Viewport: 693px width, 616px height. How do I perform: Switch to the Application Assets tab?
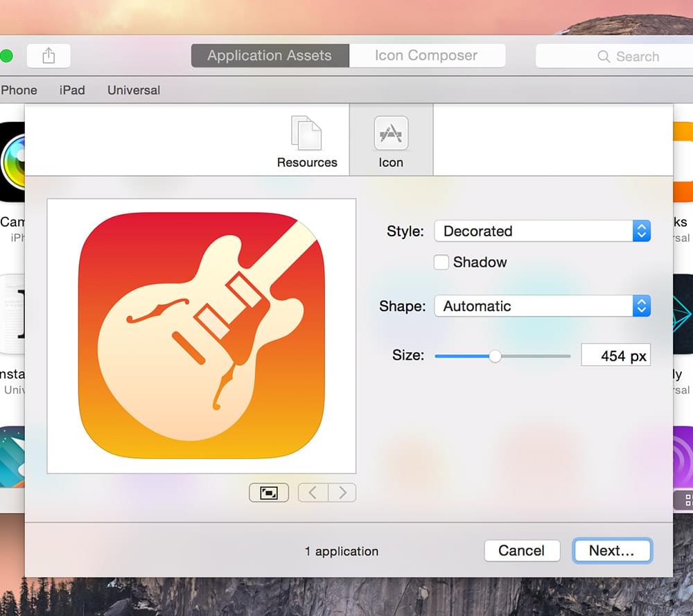point(270,56)
